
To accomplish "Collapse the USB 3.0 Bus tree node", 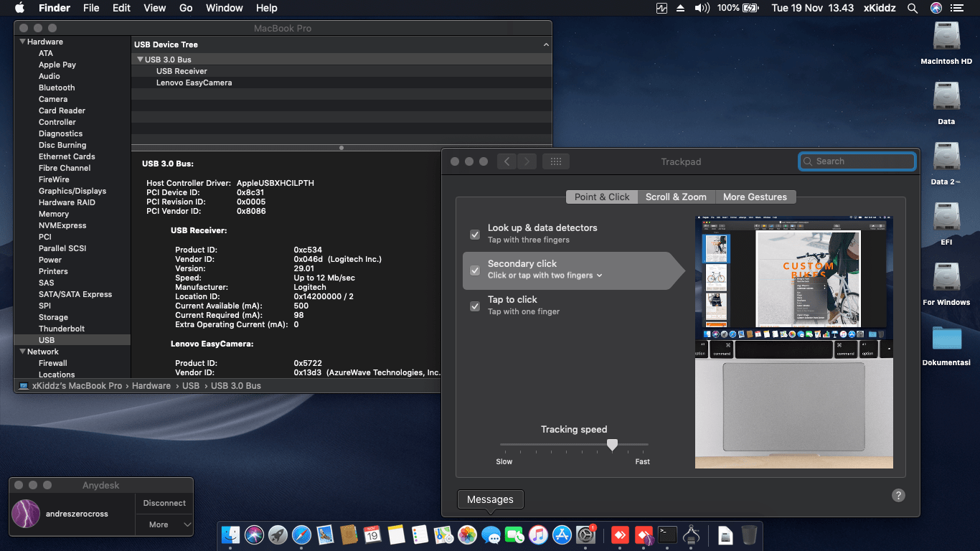I will tap(140, 60).
